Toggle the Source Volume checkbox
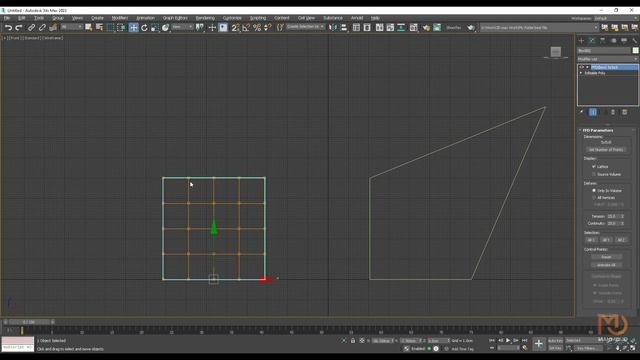 pos(594,174)
